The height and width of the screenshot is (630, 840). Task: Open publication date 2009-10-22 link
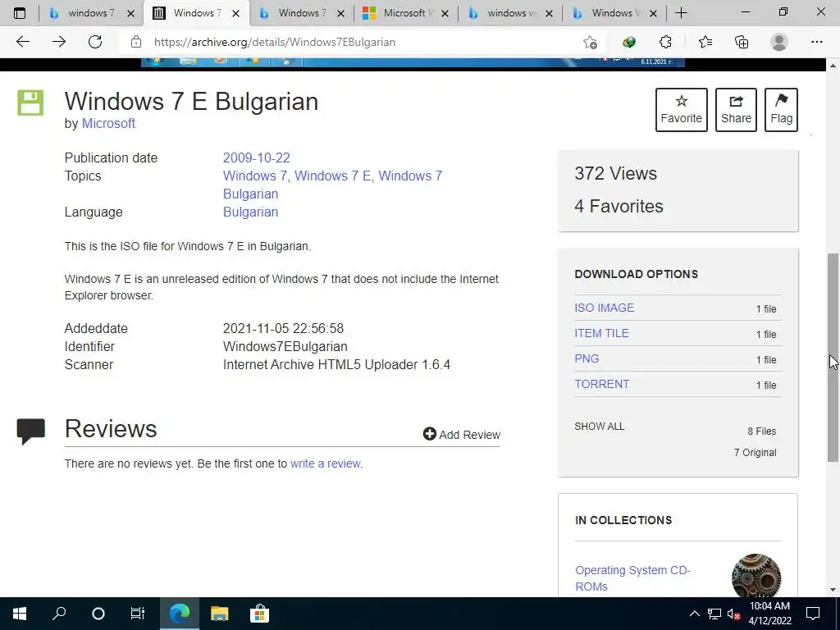point(257,158)
